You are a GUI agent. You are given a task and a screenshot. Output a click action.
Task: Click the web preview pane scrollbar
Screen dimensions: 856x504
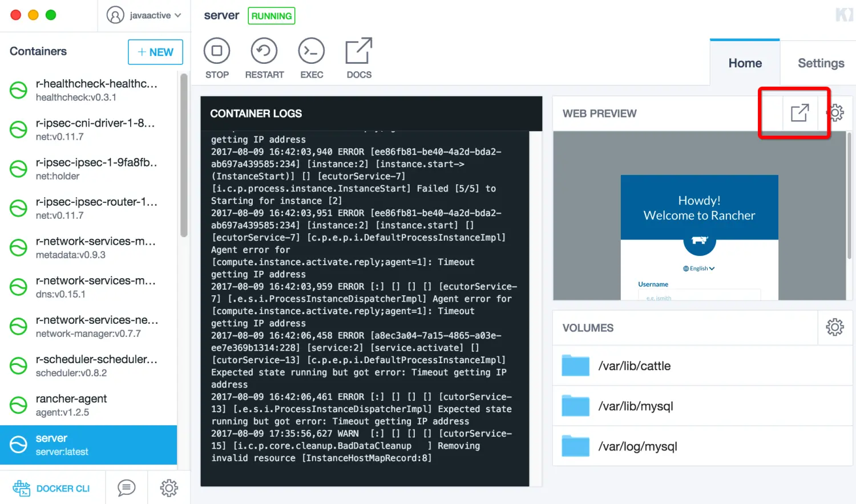click(849, 196)
